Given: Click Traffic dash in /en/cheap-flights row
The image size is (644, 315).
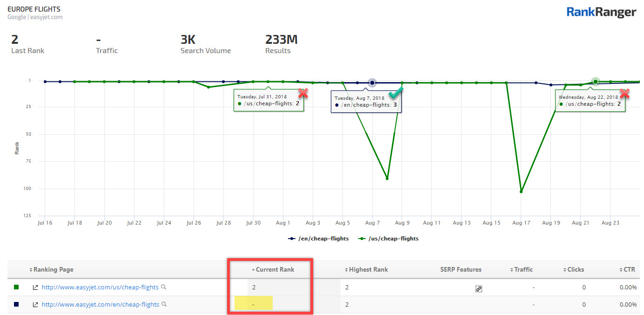Looking at the screenshot, I should (x=534, y=305).
